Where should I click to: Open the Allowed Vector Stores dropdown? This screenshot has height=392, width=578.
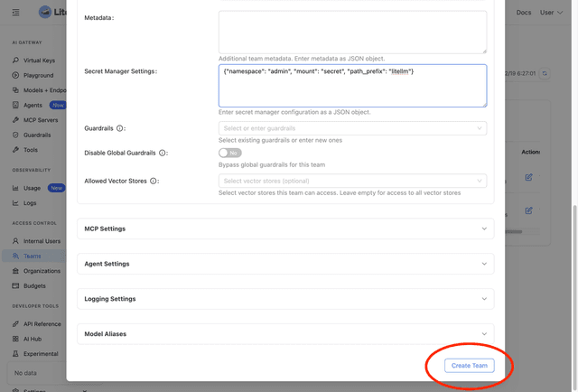point(352,181)
